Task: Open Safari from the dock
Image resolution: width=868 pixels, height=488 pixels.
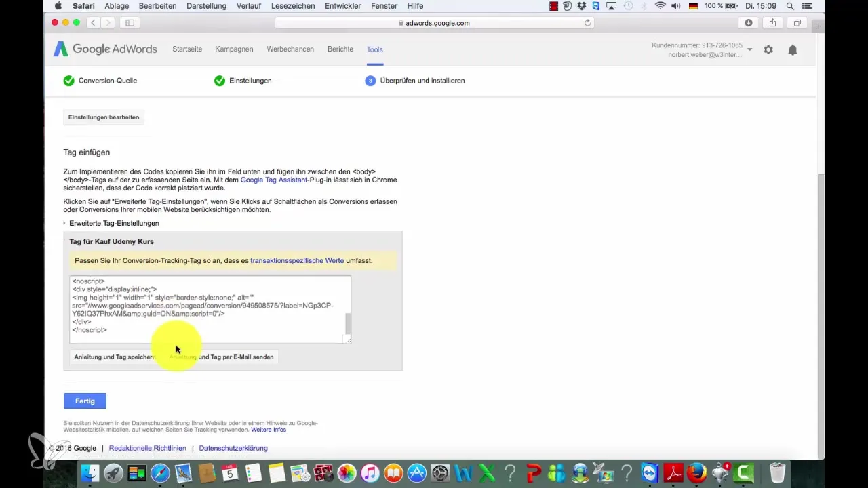Action: pyautogui.click(x=160, y=472)
